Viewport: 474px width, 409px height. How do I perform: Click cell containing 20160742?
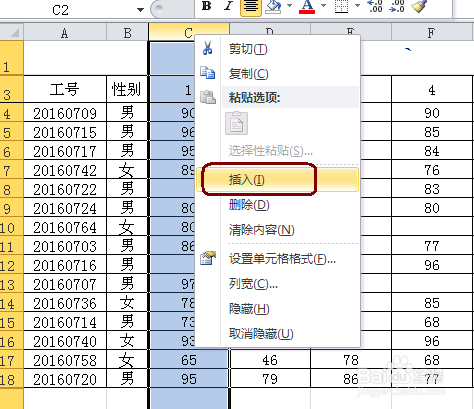point(65,170)
